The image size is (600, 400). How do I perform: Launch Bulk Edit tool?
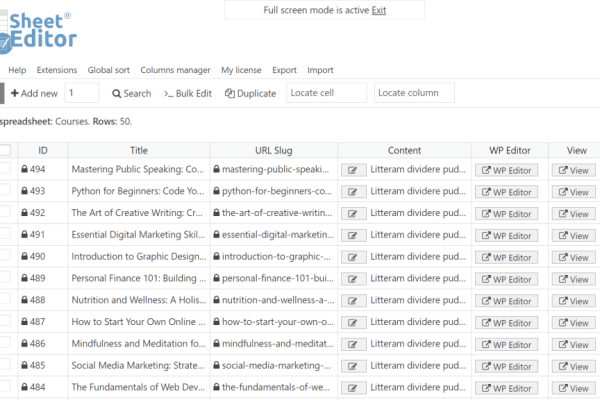point(188,93)
